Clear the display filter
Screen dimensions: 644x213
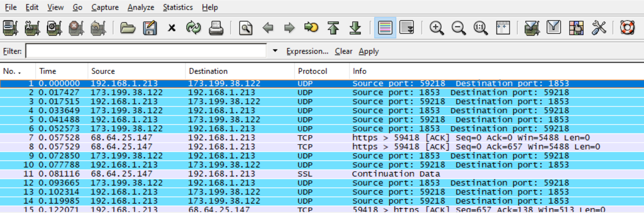pyautogui.click(x=344, y=51)
